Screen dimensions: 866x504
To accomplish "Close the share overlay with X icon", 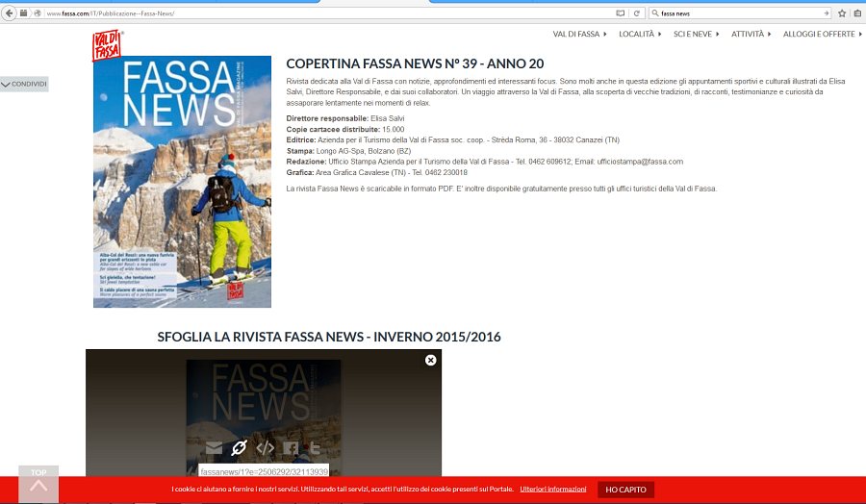I will tap(431, 360).
